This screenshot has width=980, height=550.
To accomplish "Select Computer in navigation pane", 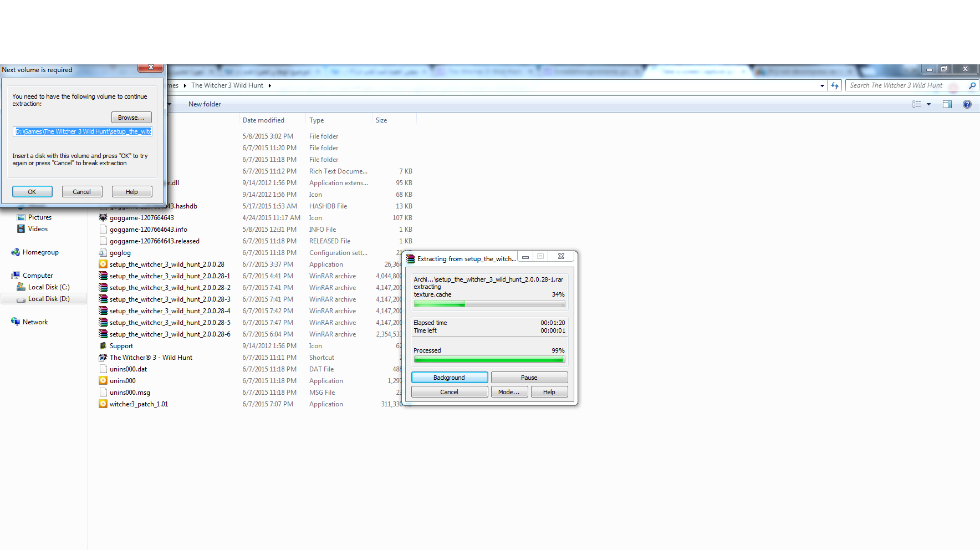I will [38, 276].
